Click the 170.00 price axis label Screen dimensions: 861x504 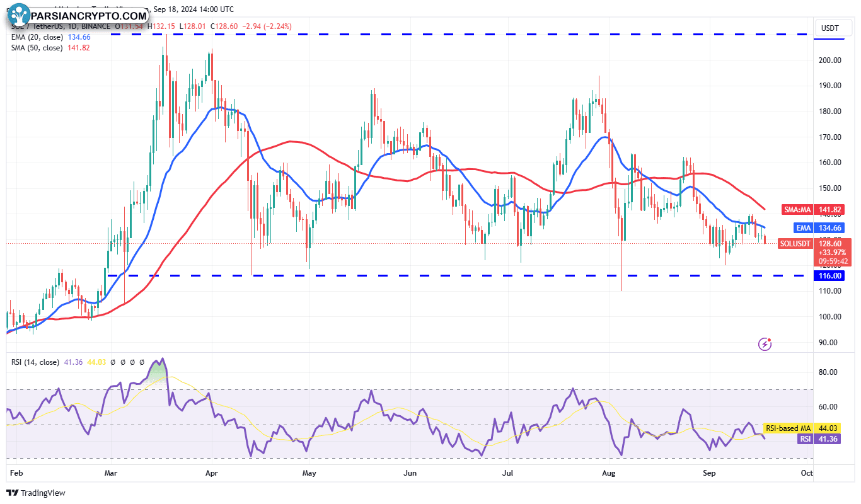[x=829, y=137]
